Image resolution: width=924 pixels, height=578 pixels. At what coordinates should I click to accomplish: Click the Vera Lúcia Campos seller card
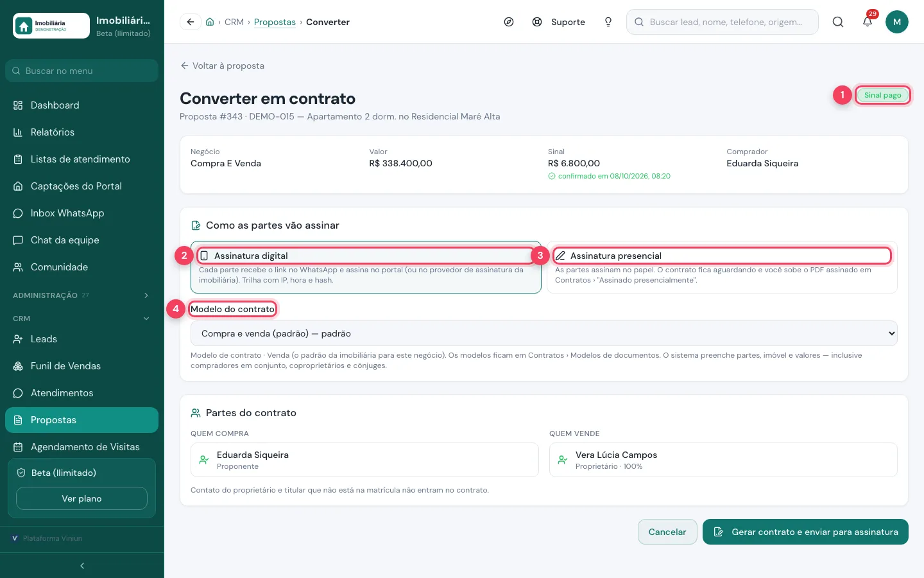point(723,460)
